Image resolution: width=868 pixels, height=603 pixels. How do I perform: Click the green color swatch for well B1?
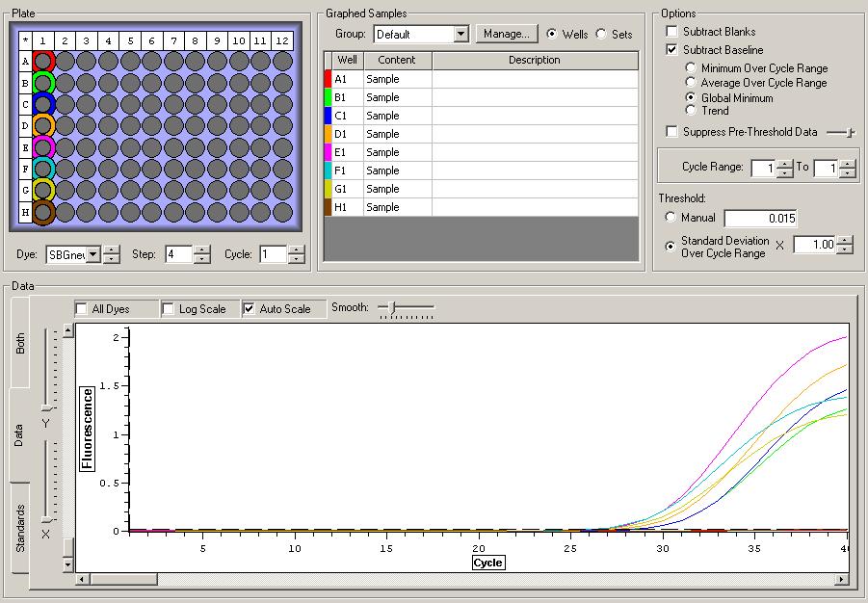coord(328,97)
